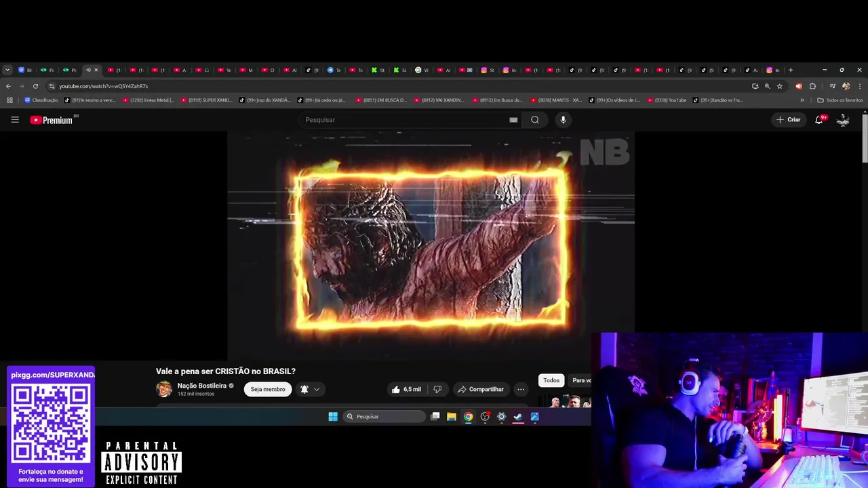Expand the notification bell dropdown for channel

317,389
